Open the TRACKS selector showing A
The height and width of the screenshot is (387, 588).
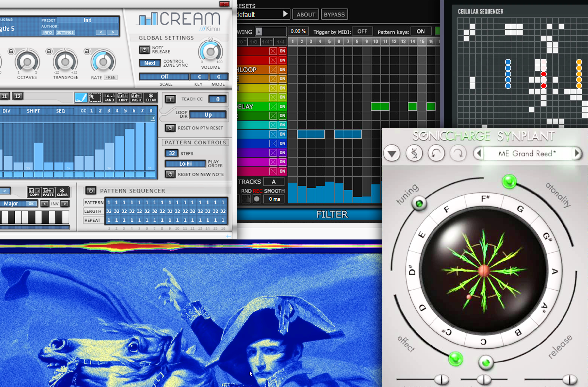coord(274,182)
